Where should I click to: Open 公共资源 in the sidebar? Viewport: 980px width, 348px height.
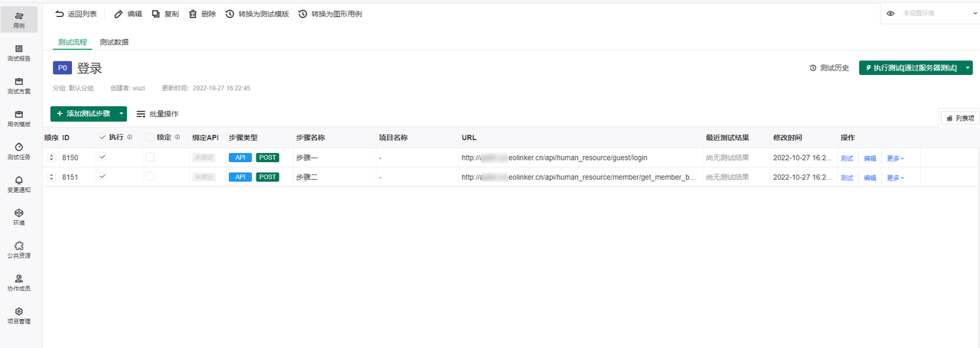pos(19,249)
